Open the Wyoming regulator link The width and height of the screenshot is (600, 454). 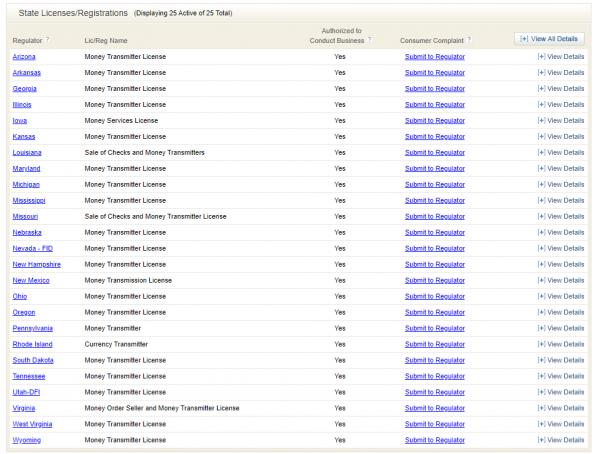26,440
